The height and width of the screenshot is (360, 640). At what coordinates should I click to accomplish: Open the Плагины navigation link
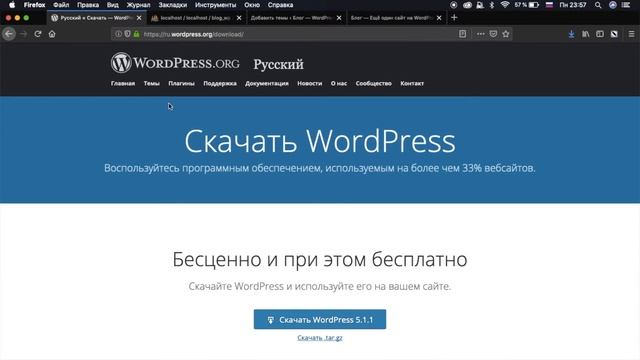tap(181, 83)
